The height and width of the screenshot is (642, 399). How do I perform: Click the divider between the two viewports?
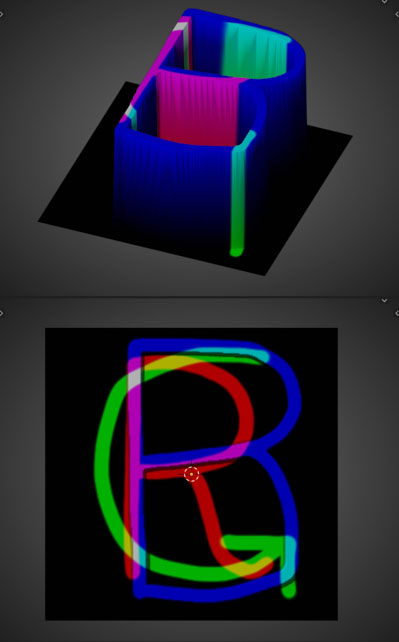point(199,296)
